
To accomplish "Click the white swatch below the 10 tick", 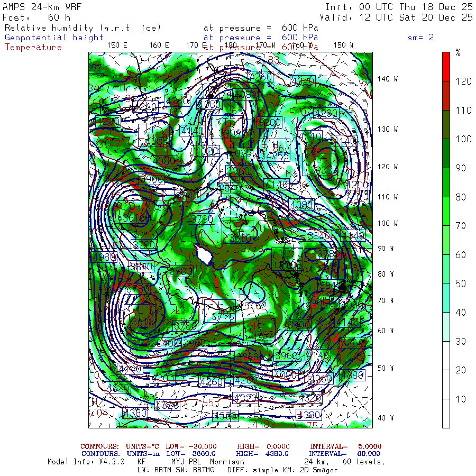I will 446,414.
